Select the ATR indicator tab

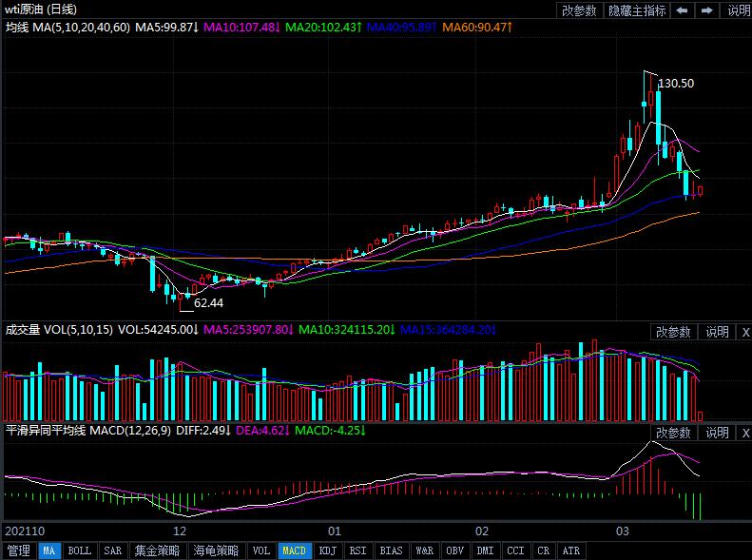point(570,550)
